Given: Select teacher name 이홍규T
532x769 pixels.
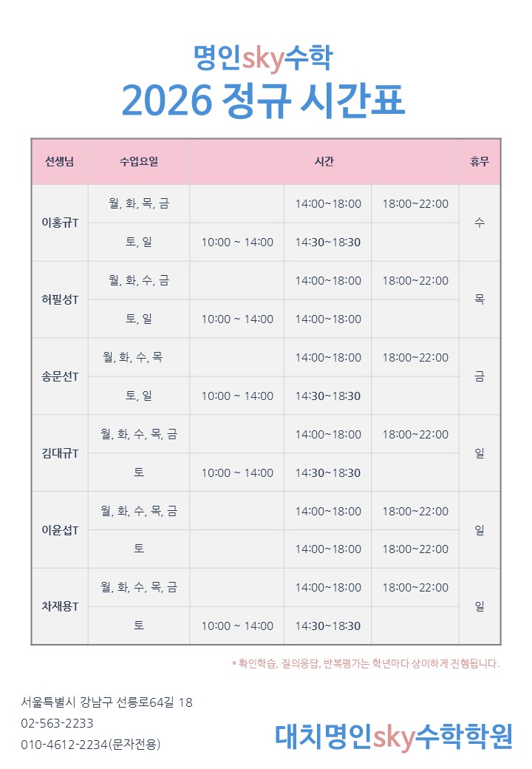Looking at the screenshot, I should coord(59,223).
